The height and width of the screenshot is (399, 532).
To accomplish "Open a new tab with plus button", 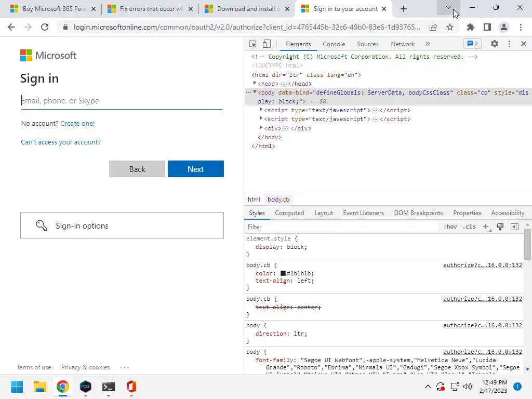I will click(x=403, y=9).
